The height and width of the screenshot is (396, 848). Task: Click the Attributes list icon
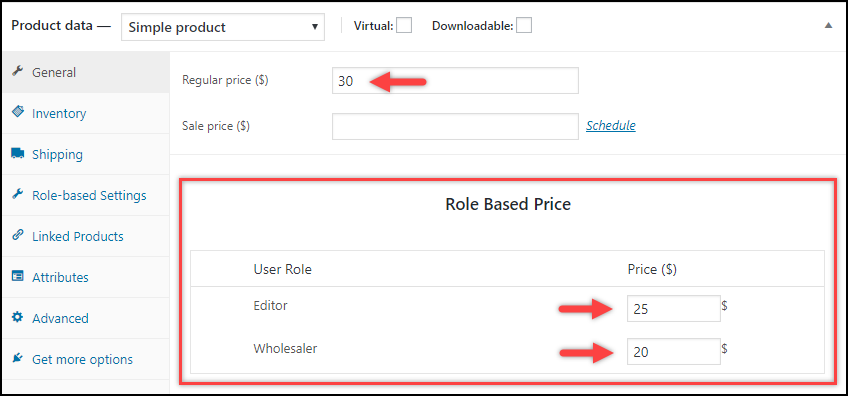coord(17,276)
